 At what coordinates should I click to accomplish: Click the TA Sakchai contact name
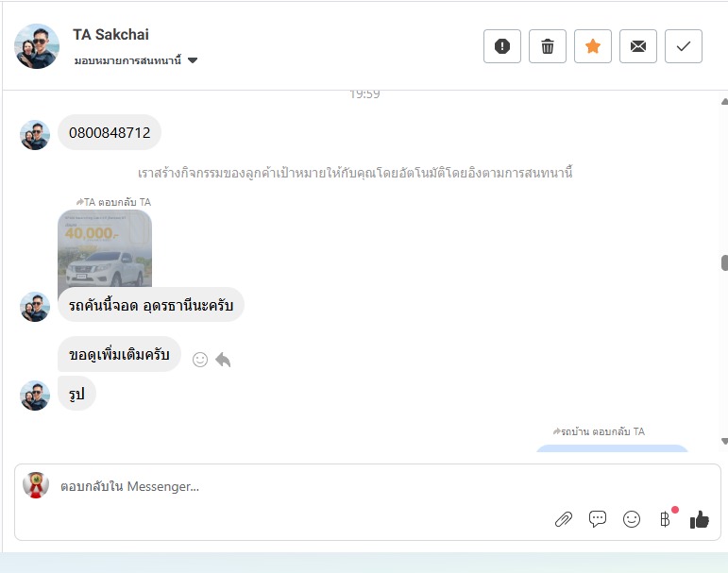click(110, 34)
